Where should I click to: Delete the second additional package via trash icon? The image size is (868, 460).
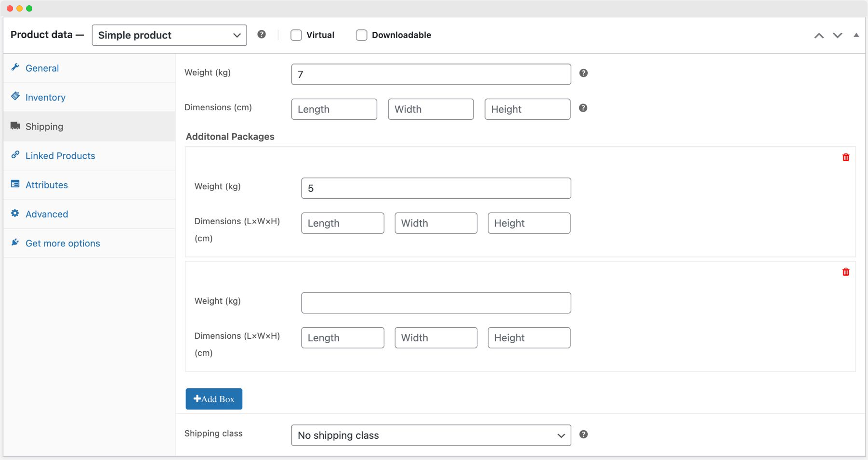(x=846, y=272)
